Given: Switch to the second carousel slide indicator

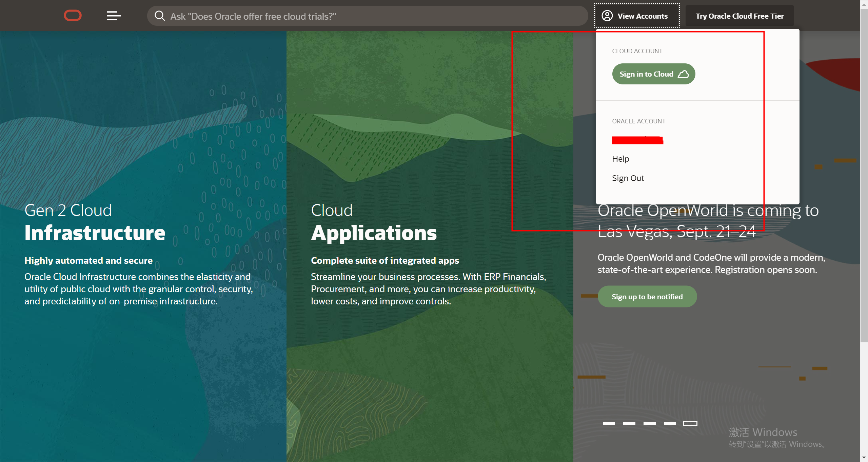Looking at the screenshot, I should 629,423.
